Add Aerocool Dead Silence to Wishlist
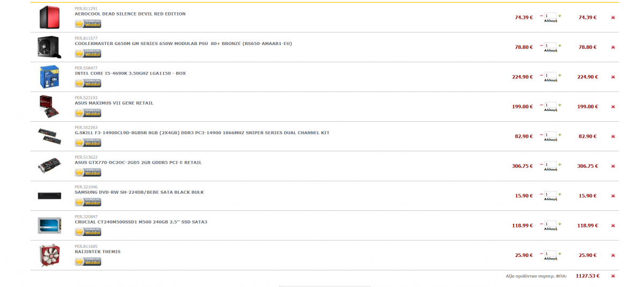644x287 pixels. pos(88,24)
